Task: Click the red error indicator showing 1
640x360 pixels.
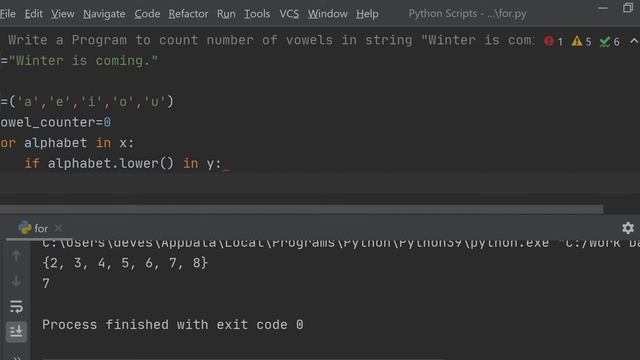Action: [x=553, y=41]
